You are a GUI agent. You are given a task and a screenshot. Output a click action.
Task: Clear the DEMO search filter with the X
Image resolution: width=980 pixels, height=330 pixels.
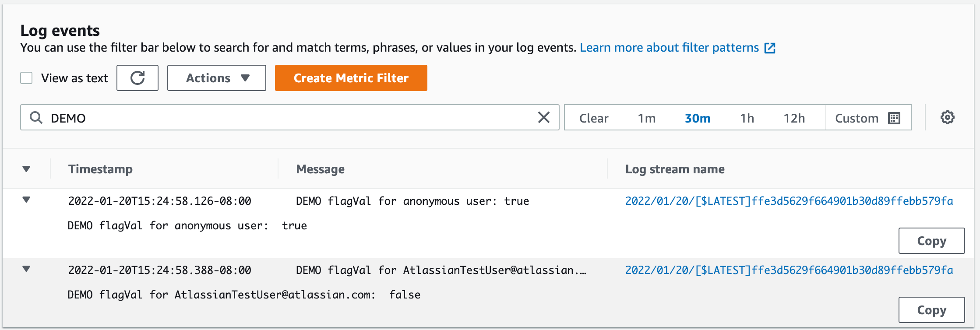544,117
